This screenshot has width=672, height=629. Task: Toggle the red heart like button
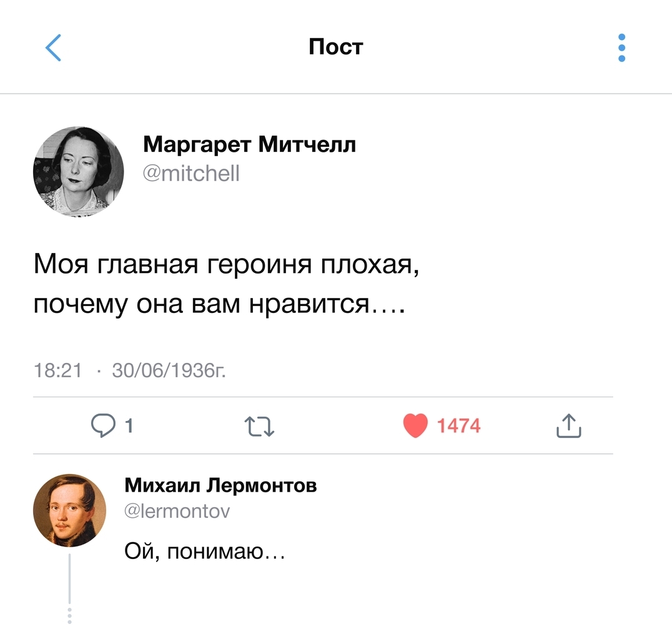click(x=415, y=426)
